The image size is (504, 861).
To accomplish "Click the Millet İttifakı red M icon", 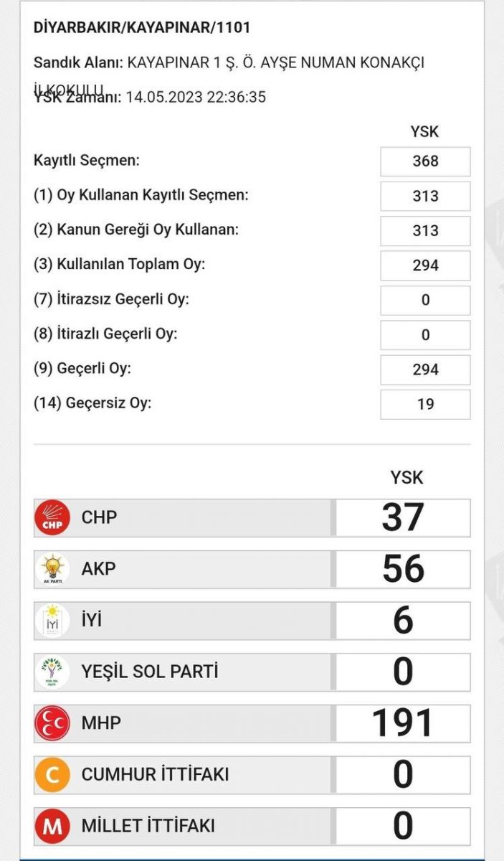I will 52,827.
